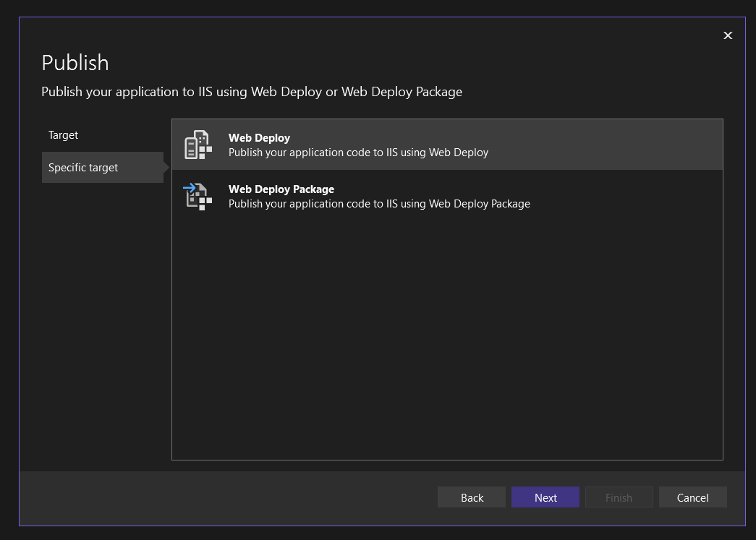This screenshot has height=540, width=756.
Task: Switch to the Target step
Action: coord(64,135)
